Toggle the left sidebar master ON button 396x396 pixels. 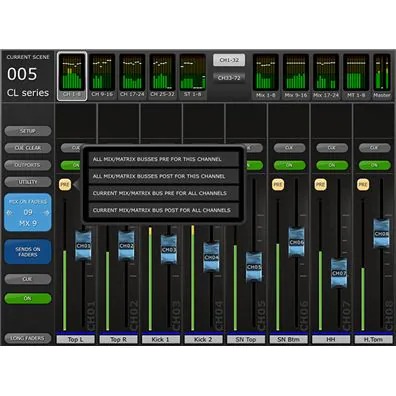pos(28,298)
